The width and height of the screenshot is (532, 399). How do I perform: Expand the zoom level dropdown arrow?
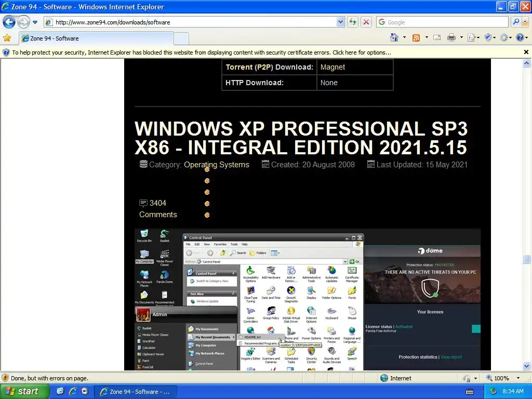pos(518,378)
